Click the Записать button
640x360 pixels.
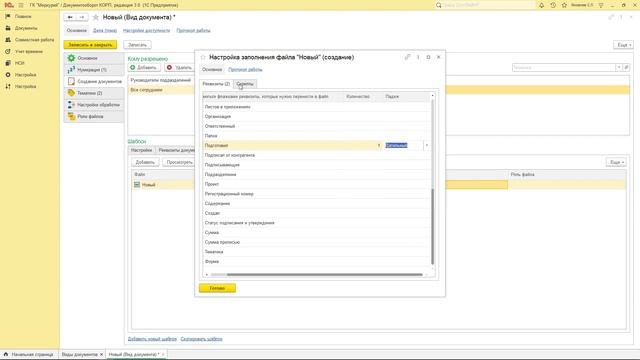point(138,45)
